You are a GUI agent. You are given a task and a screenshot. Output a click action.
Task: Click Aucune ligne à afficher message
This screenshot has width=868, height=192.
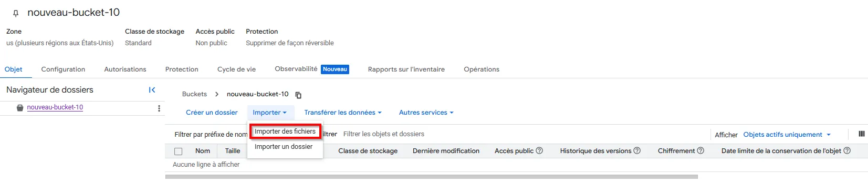pyautogui.click(x=206, y=165)
